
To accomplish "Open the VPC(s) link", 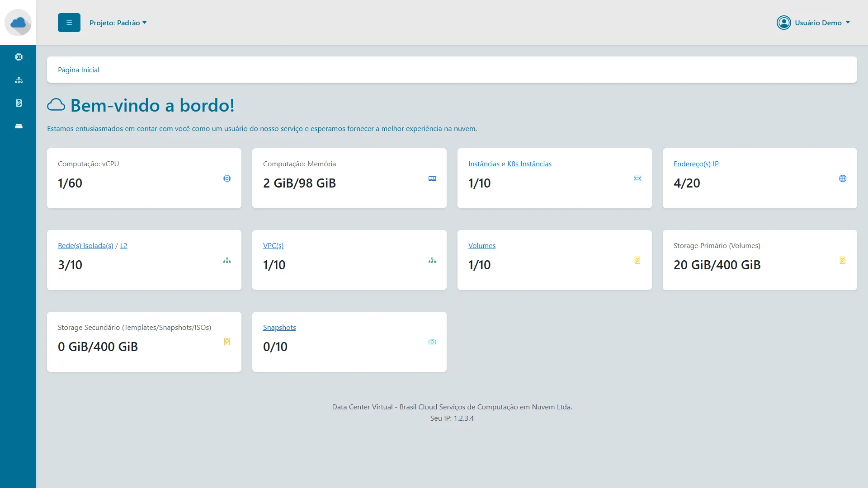I will [273, 245].
